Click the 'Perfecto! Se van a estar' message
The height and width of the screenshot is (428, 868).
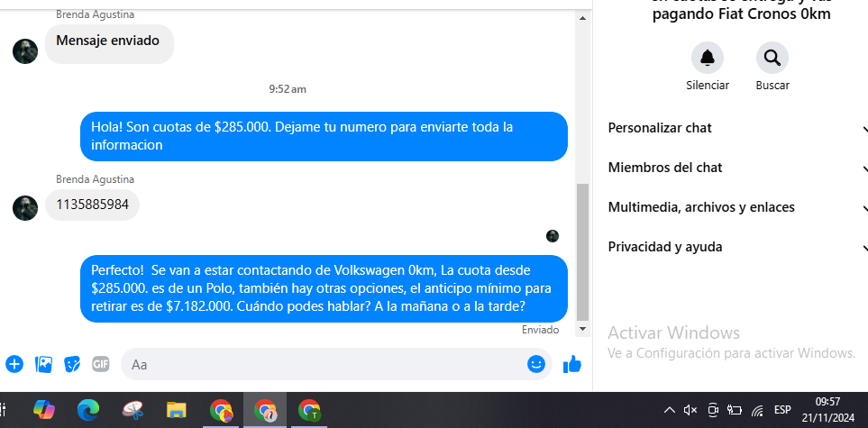324,288
